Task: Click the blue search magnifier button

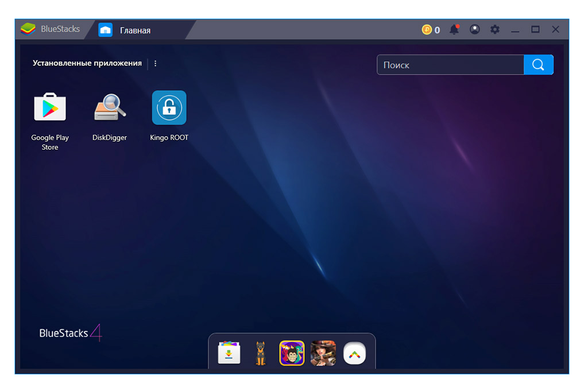Action: click(538, 65)
